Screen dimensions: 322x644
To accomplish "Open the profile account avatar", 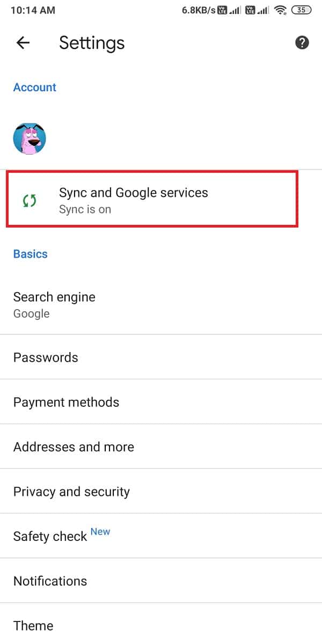I will pyautogui.click(x=30, y=138).
